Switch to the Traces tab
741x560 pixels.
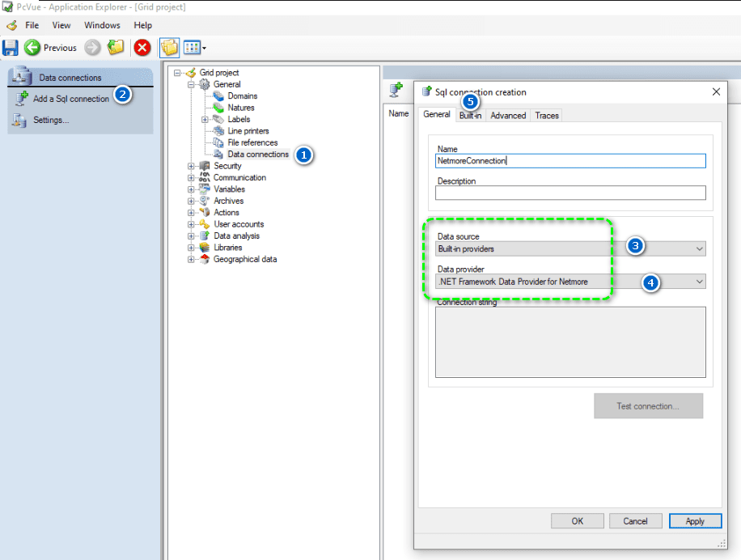[x=547, y=115]
